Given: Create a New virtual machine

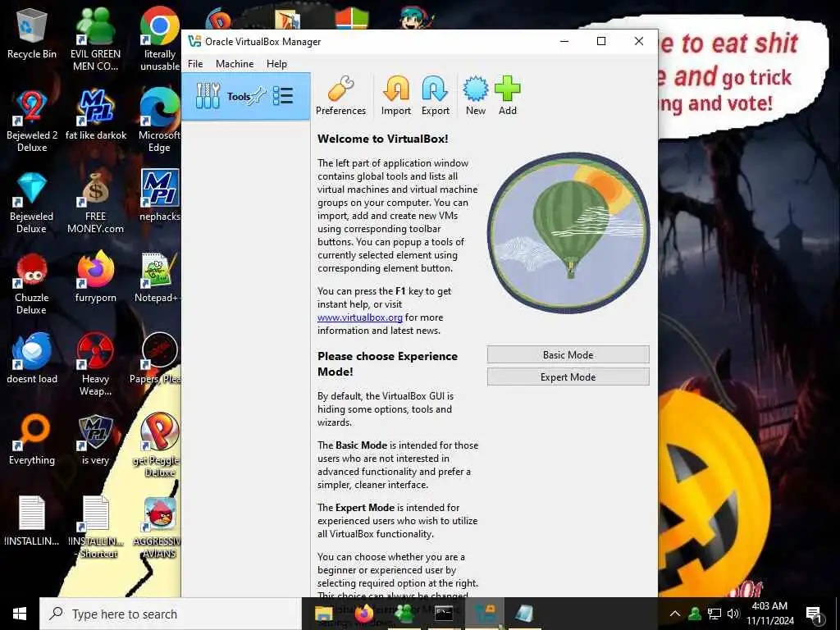Looking at the screenshot, I should [x=475, y=97].
